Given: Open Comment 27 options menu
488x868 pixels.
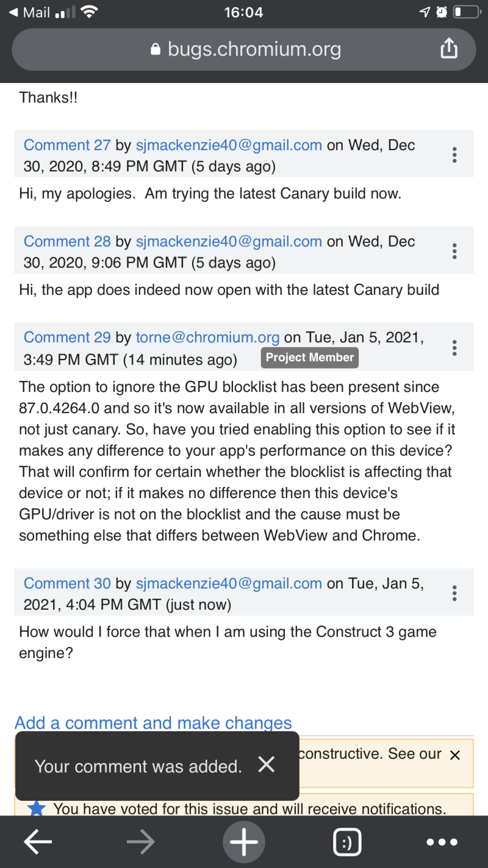Looking at the screenshot, I should [454, 154].
